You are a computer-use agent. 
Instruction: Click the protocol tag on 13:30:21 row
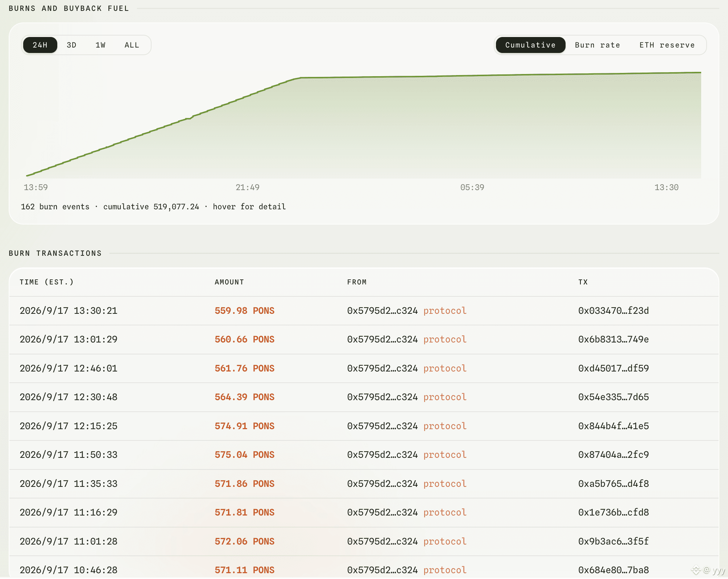[x=445, y=311]
